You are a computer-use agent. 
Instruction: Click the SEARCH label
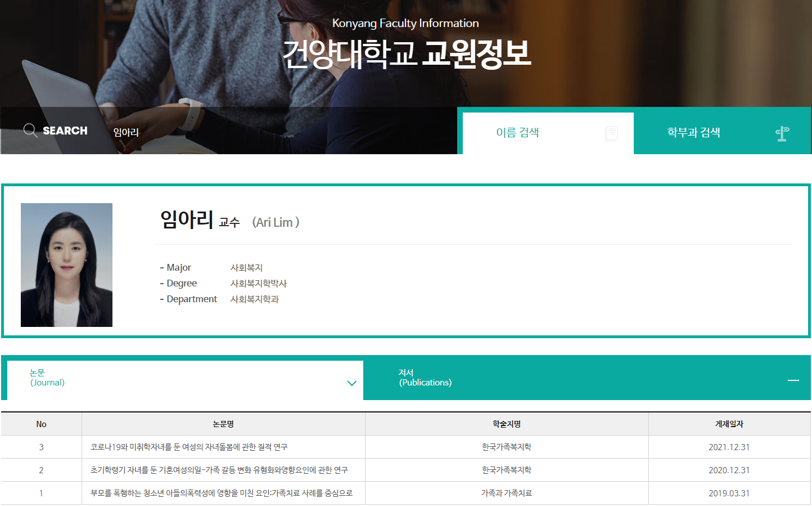pos(65,131)
